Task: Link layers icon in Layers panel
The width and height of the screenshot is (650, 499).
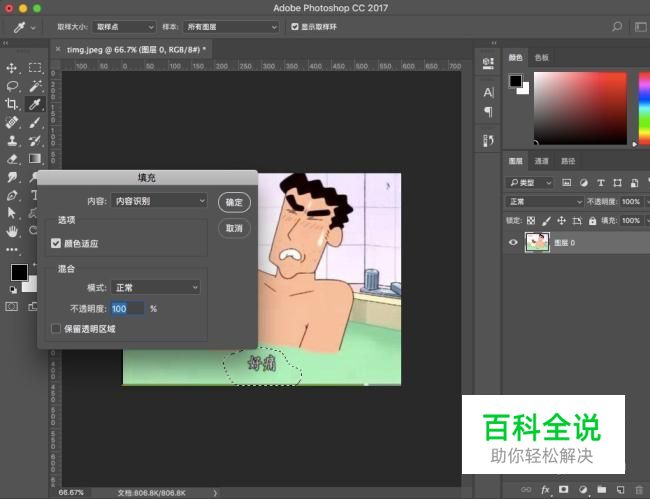Action: click(526, 490)
